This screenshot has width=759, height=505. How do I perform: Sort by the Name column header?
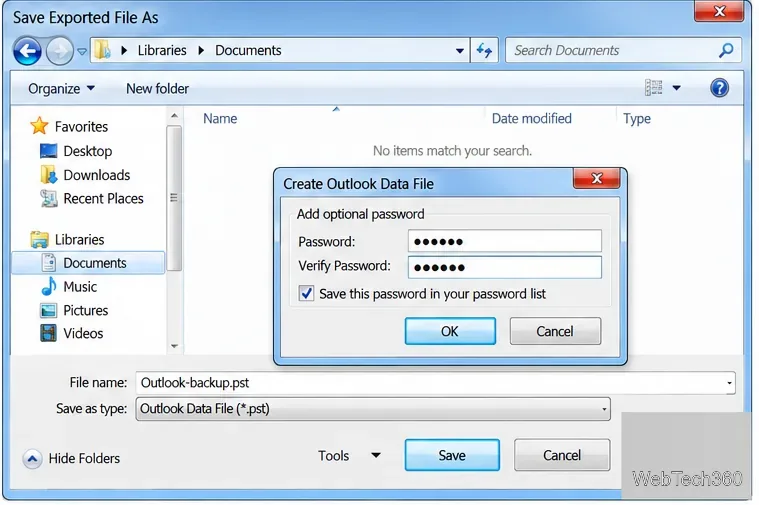pos(220,119)
